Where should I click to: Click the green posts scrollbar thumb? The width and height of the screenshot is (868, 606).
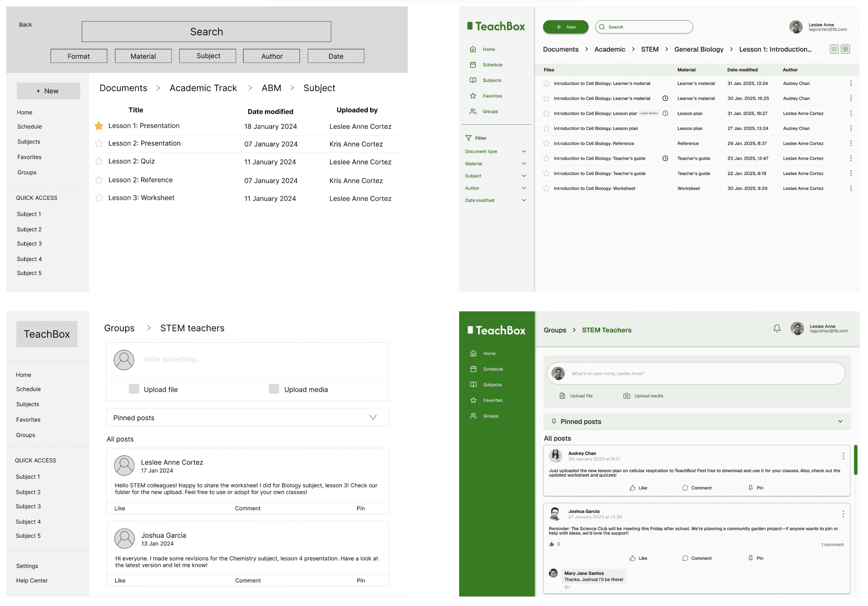tap(856, 460)
